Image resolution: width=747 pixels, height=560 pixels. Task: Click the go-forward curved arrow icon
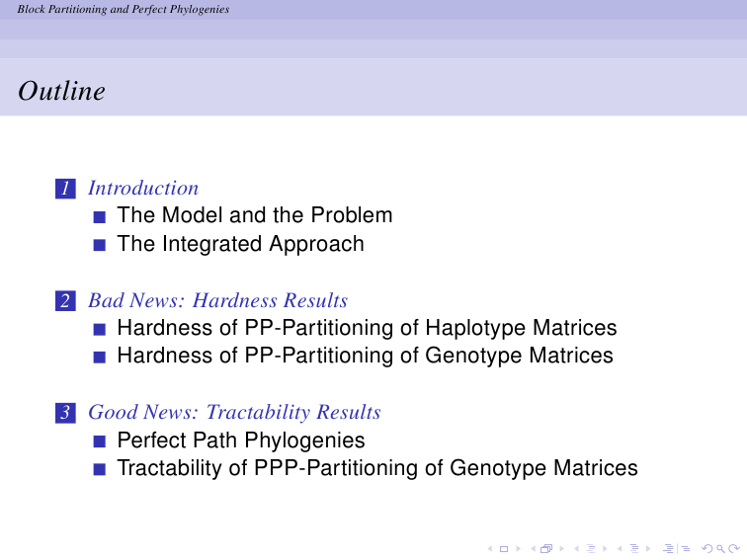733,549
